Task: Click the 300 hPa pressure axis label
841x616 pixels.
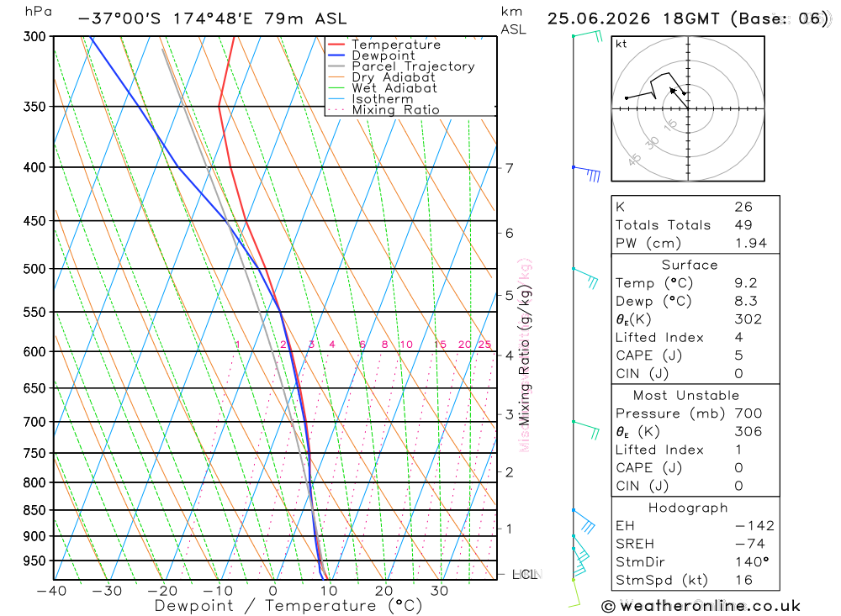Action: tap(34, 36)
